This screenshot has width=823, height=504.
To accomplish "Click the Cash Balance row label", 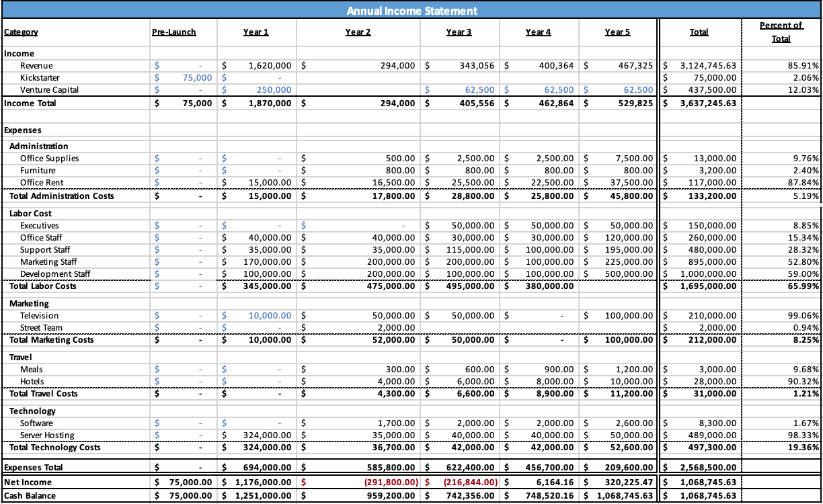I will click(x=30, y=496).
